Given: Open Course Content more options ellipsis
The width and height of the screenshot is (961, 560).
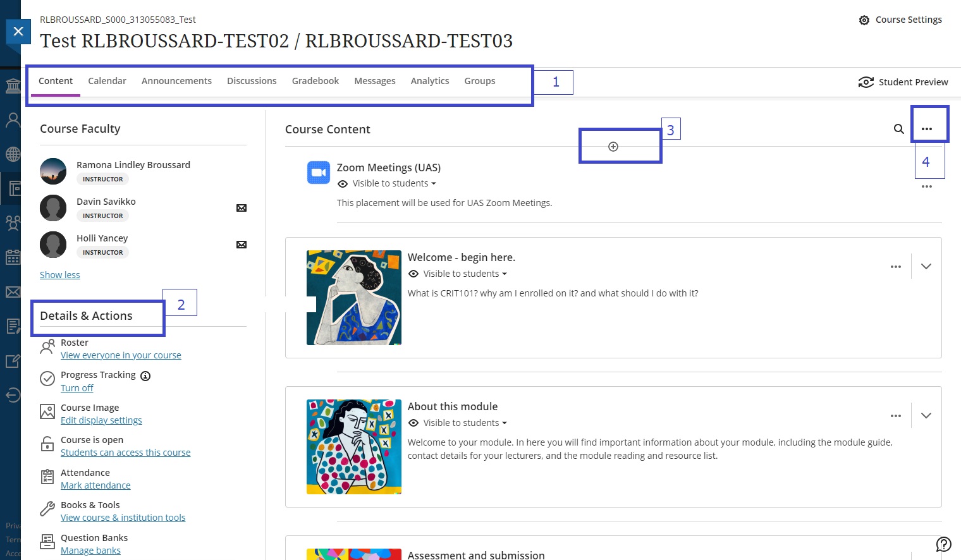Looking at the screenshot, I should [927, 129].
